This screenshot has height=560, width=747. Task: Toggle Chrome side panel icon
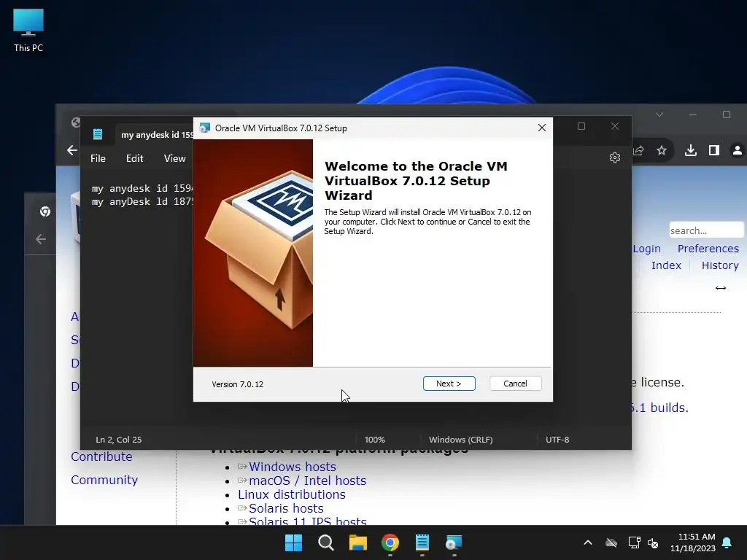pos(713,150)
